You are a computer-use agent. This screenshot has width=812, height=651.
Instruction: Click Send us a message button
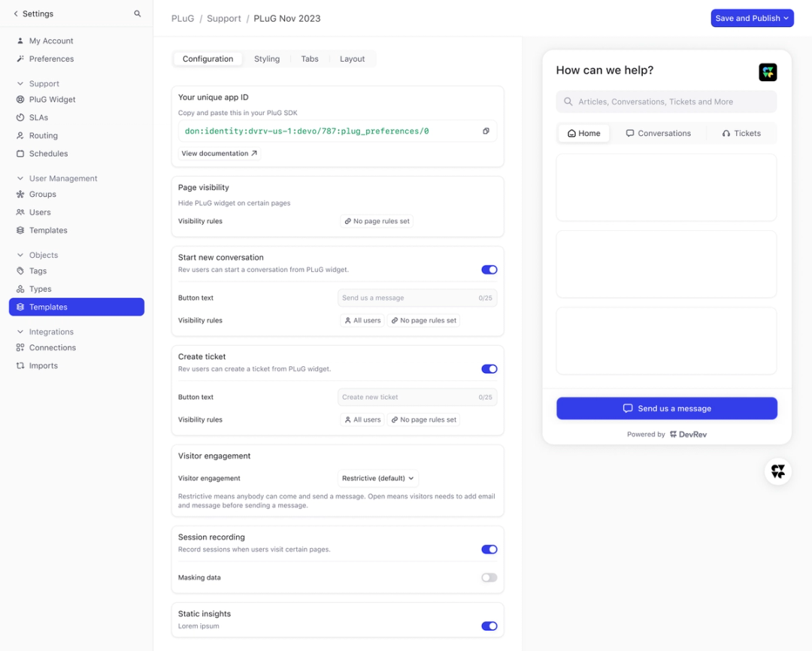coord(666,409)
